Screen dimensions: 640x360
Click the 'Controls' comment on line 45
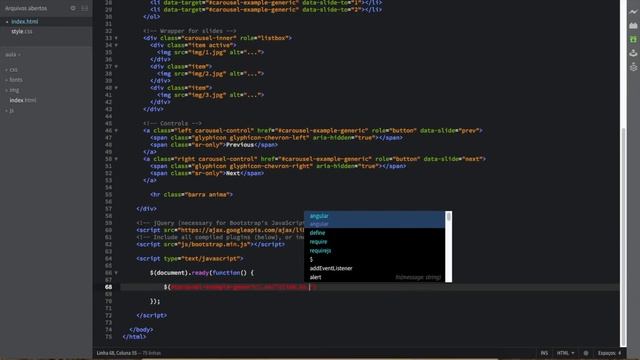pos(172,123)
